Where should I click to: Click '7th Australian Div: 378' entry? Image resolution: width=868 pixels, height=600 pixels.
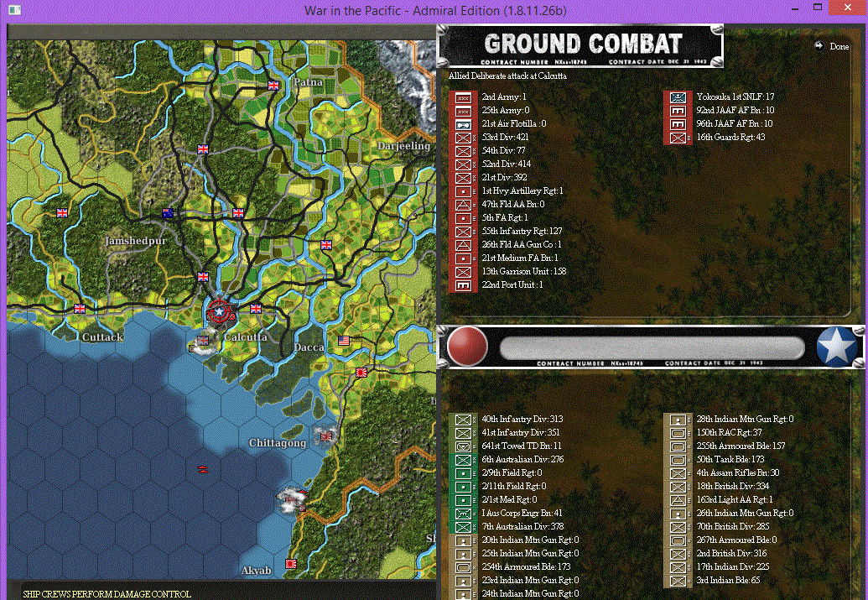522,526
